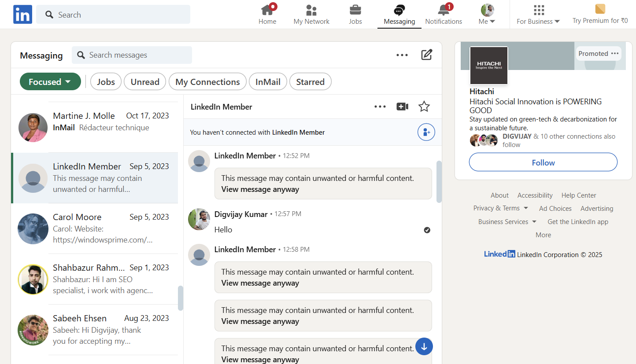The image size is (636, 364).
Task: Toggle the Starred filter pill
Action: 310,82
